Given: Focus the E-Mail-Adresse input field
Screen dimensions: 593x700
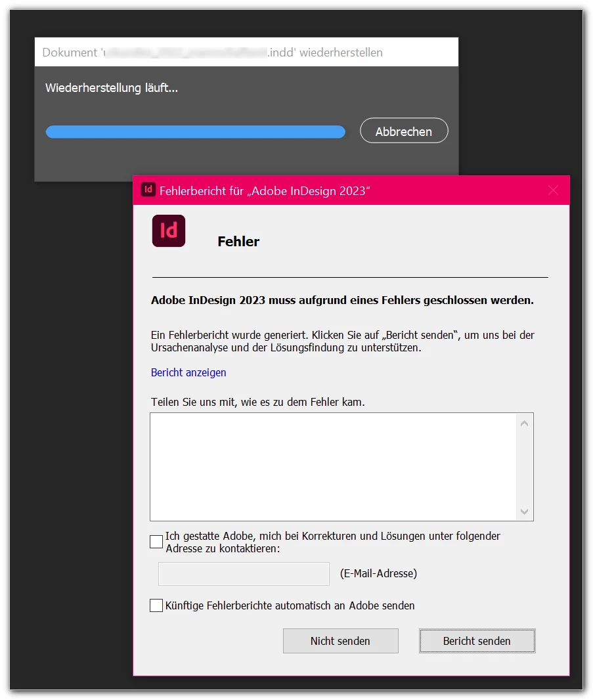Looking at the screenshot, I should point(244,574).
